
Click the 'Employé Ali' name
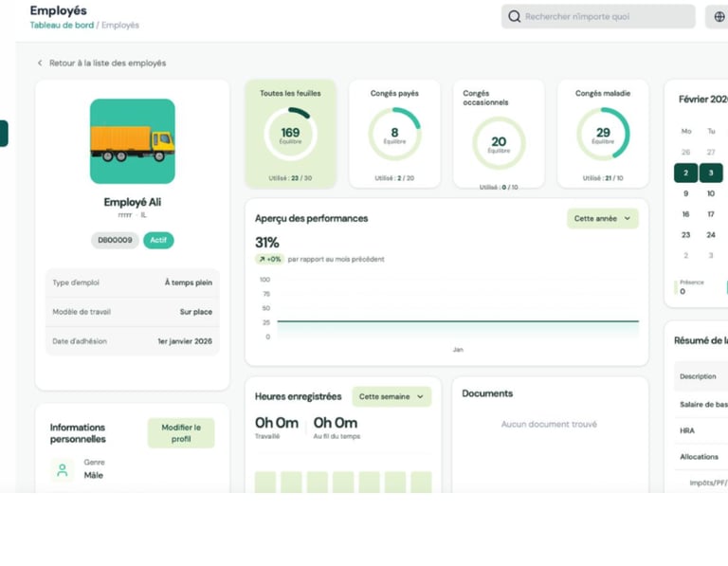tap(133, 202)
